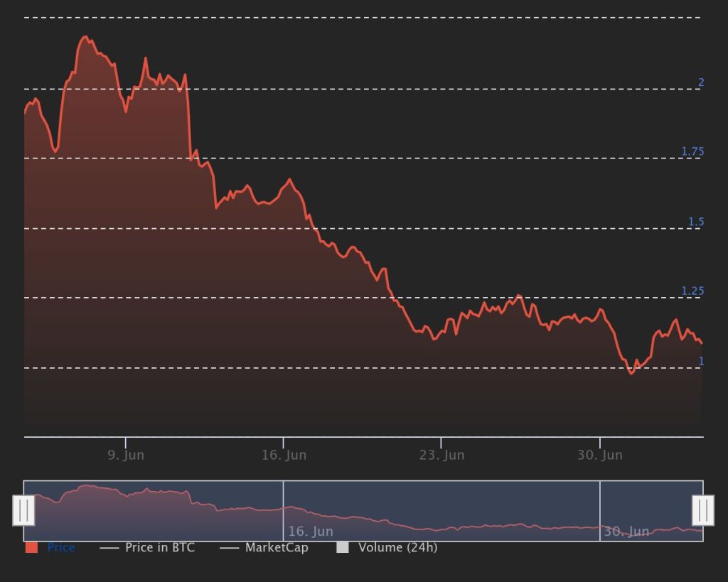This screenshot has height=582, width=728.
Task: Click the line symbol before Price in BTC
Action: [x=109, y=548]
